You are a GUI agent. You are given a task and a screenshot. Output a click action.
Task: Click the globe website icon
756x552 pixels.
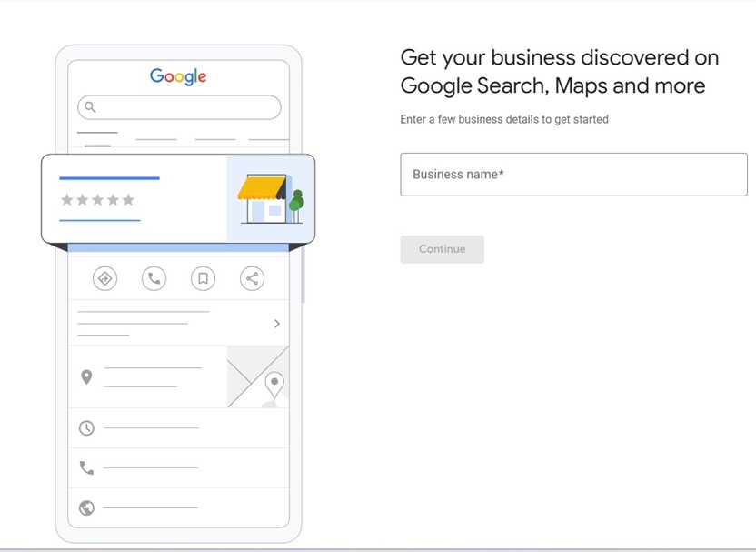coord(87,507)
